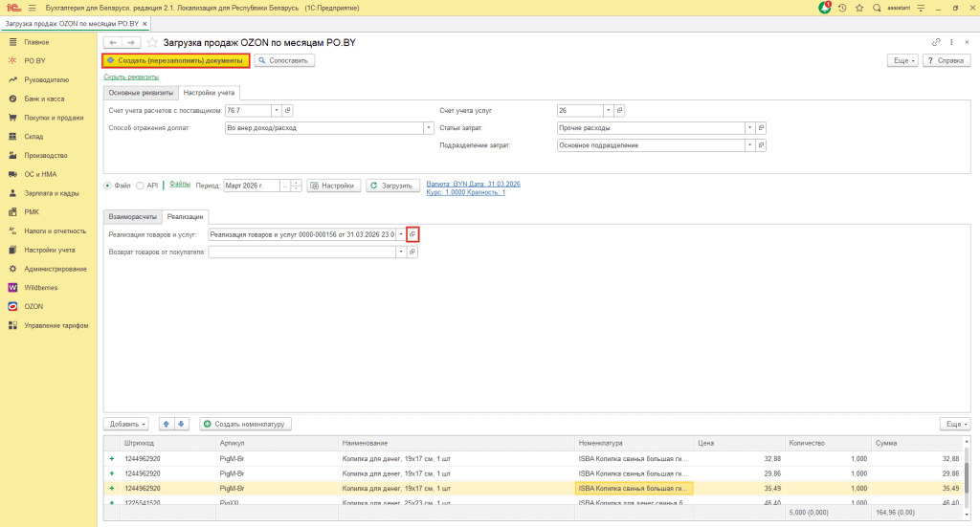980x527 pixels.
Task: Click the Сопоставить button
Action: (284, 60)
